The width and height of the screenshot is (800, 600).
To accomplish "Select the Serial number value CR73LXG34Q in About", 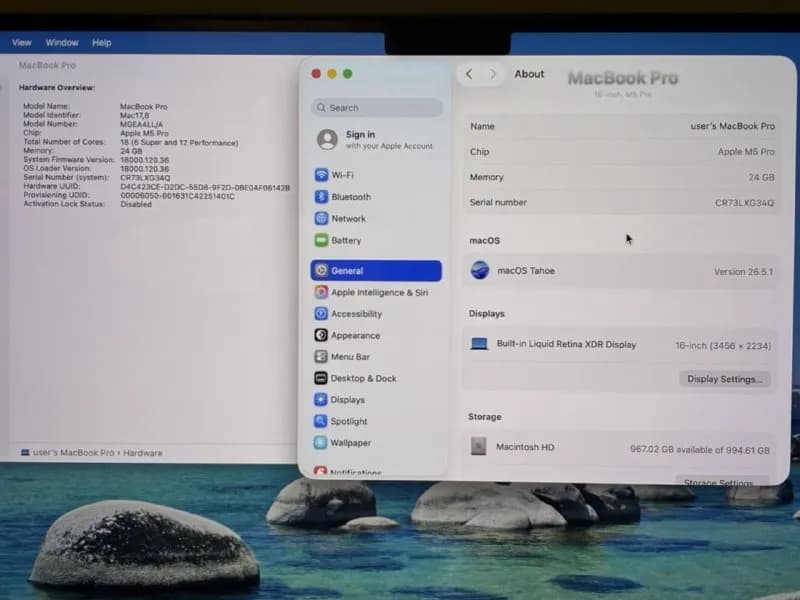I will (744, 203).
